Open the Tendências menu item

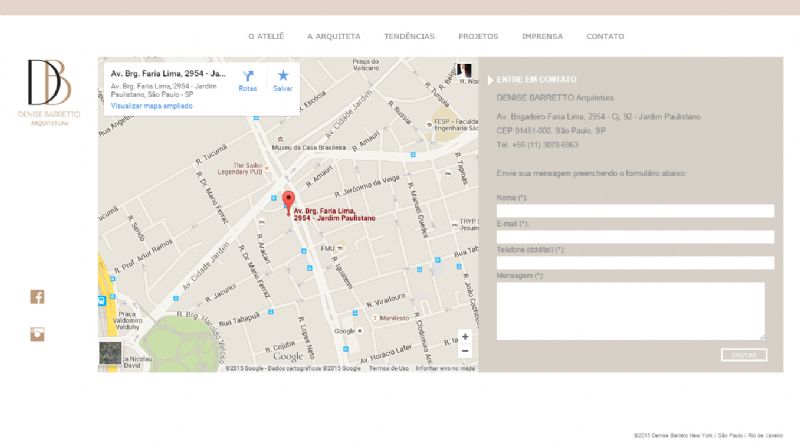pyautogui.click(x=409, y=36)
